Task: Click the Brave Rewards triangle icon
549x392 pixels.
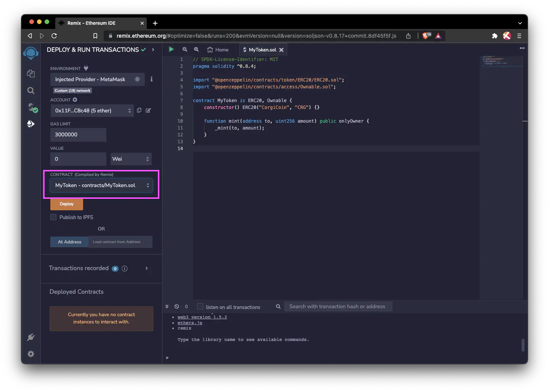Action: (x=438, y=36)
